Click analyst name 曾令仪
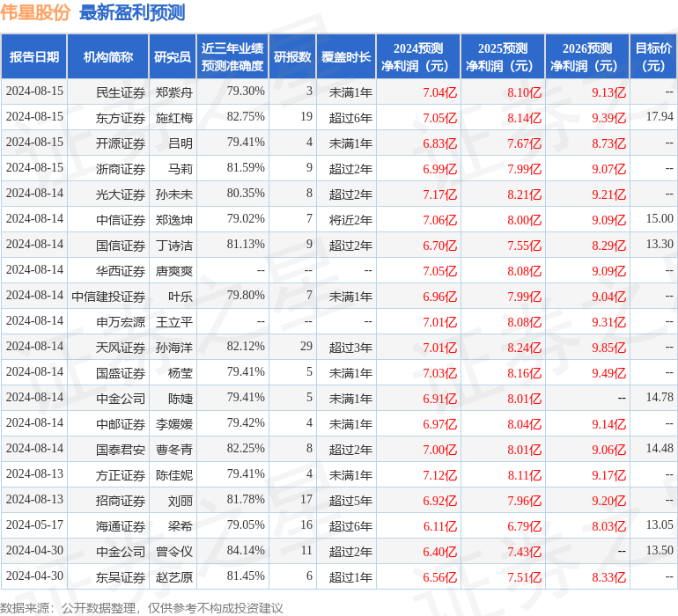This screenshot has width=678, height=616. 174,551
